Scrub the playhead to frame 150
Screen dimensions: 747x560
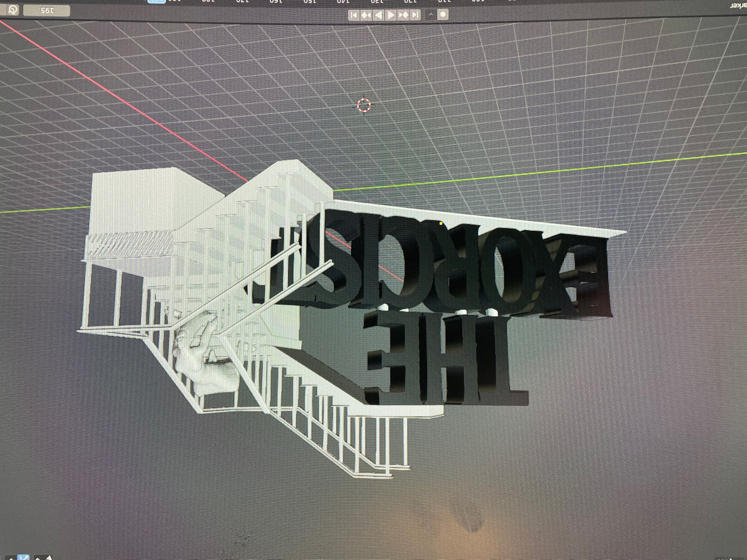tap(311, 3)
